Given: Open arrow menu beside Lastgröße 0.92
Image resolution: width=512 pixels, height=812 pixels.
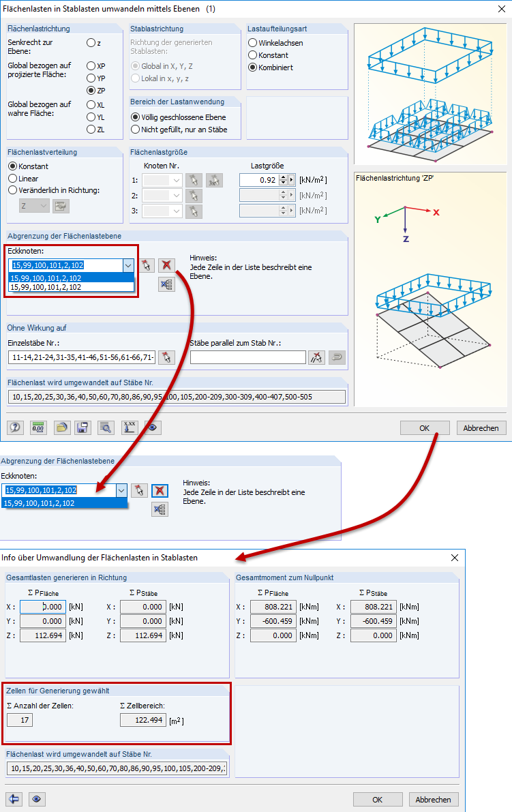Looking at the screenshot, I should (292, 180).
